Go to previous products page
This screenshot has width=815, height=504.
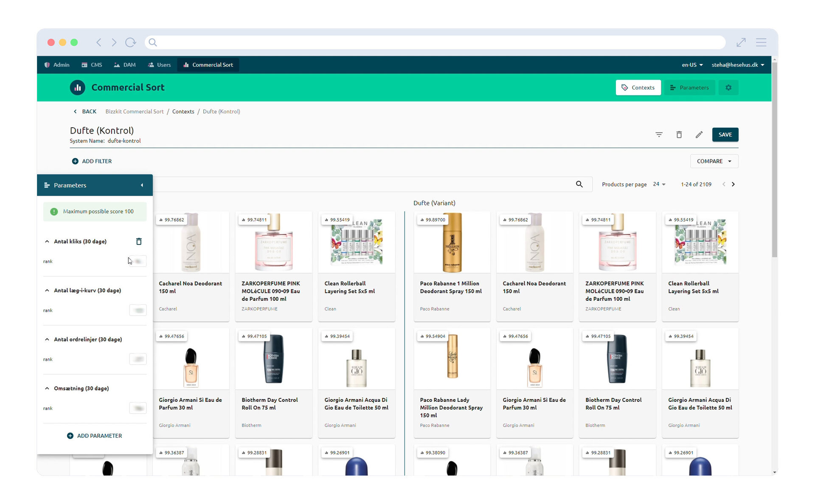coord(724,184)
